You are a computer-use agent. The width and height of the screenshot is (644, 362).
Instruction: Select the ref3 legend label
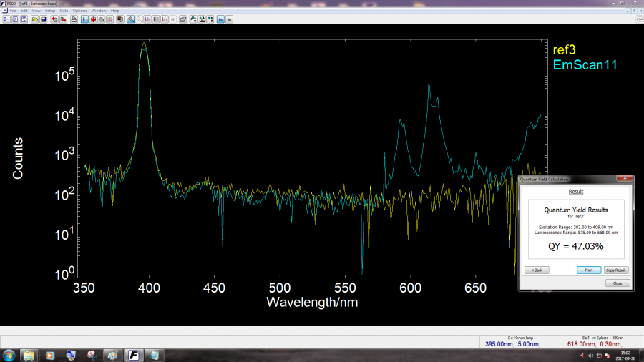click(564, 49)
